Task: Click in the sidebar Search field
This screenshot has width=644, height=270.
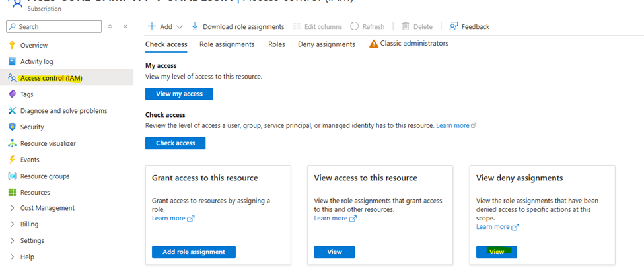Action: click(54, 26)
